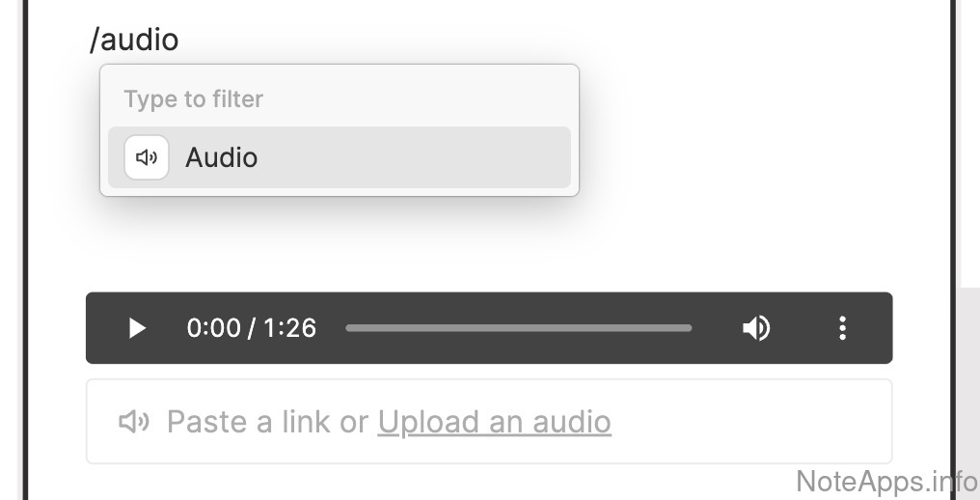Viewport: 980px width, 500px height.
Task: Click the NoteApps.info watermark
Action: [886, 482]
